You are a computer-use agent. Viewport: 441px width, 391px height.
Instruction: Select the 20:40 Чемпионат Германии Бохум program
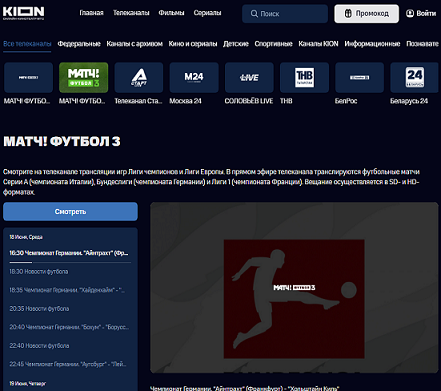point(69,327)
